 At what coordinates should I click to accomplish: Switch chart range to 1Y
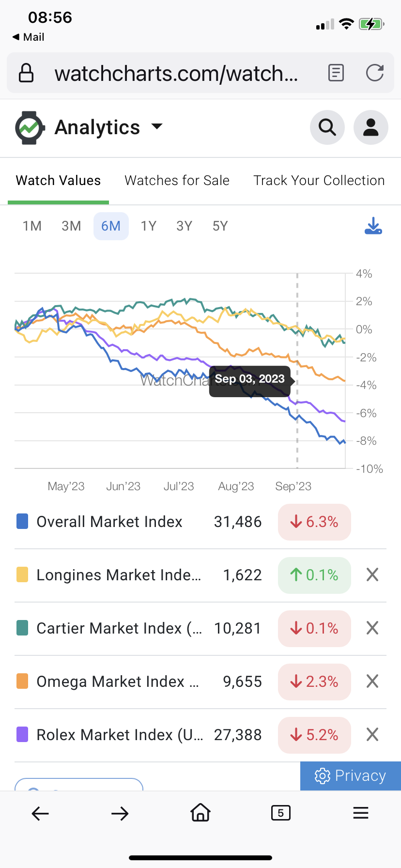(x=148, y=226)
